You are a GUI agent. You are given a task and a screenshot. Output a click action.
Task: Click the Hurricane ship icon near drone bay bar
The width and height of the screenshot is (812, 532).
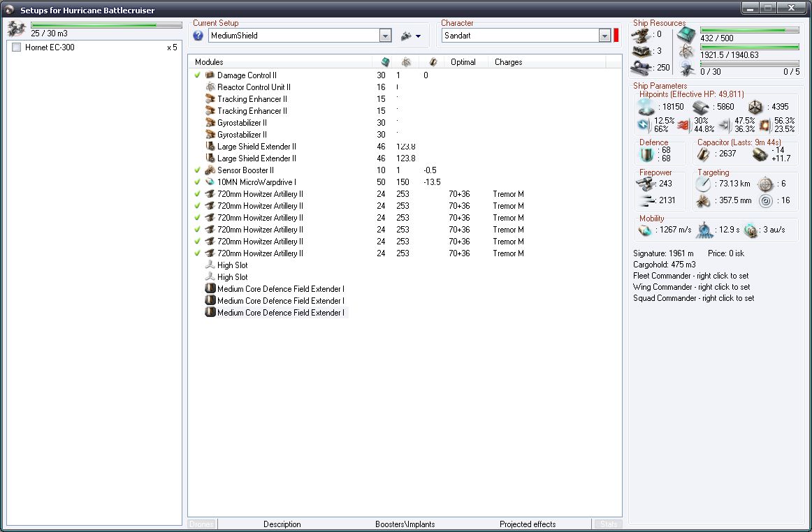tap(17, 29)
